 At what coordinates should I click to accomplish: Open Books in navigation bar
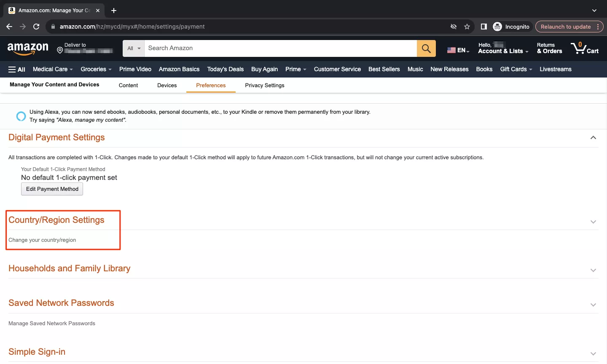[x=484, y=69]
